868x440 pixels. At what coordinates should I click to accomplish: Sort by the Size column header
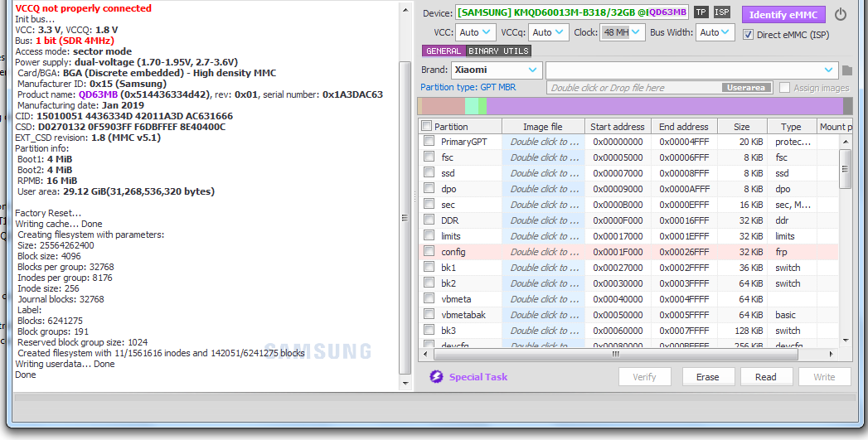click(742, 127)
